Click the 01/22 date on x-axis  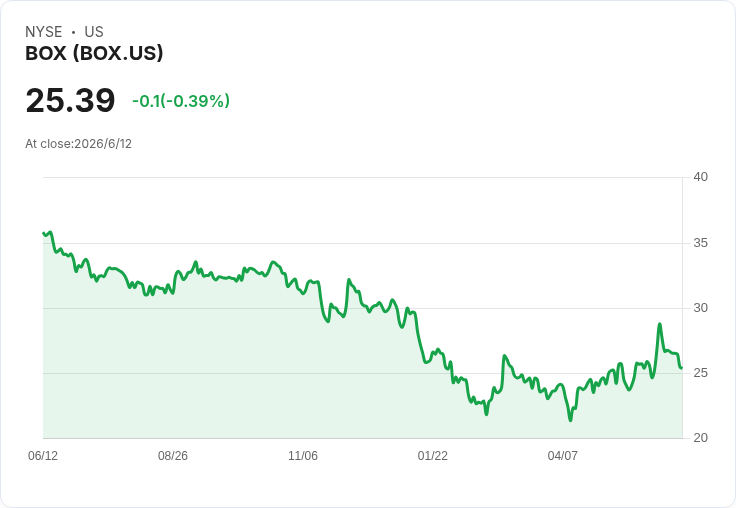coord(433,455)
